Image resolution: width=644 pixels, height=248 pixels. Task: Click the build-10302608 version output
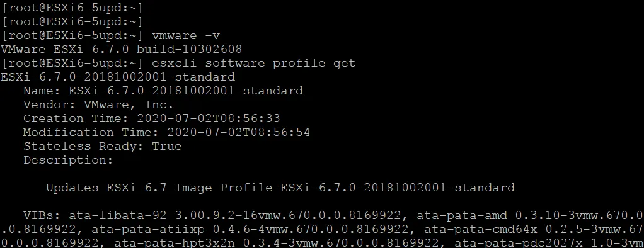189,49
